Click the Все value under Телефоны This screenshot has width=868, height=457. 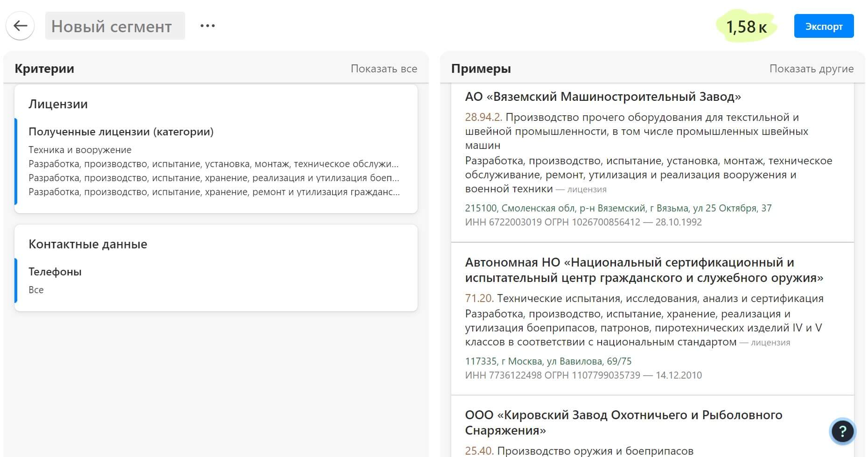36,290
